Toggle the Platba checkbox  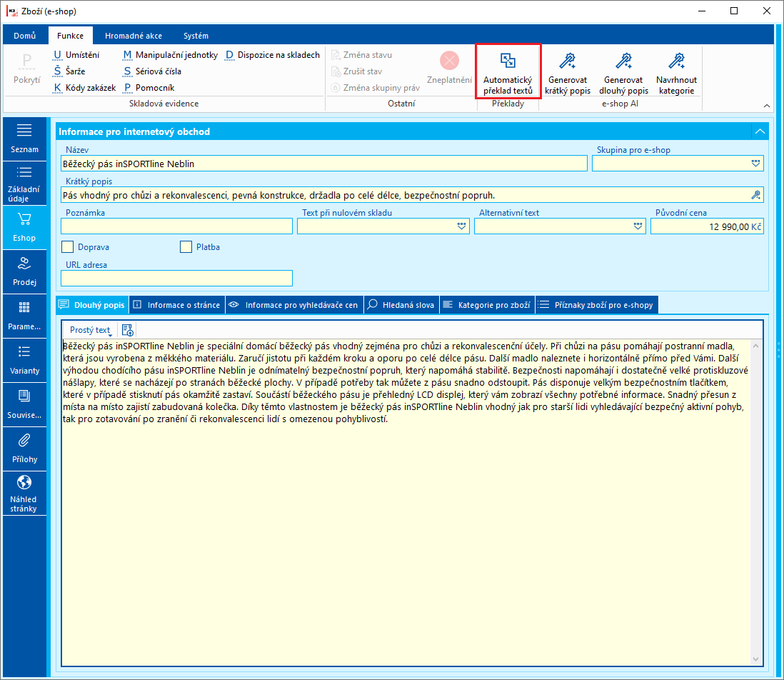click(x=186, y=247)
